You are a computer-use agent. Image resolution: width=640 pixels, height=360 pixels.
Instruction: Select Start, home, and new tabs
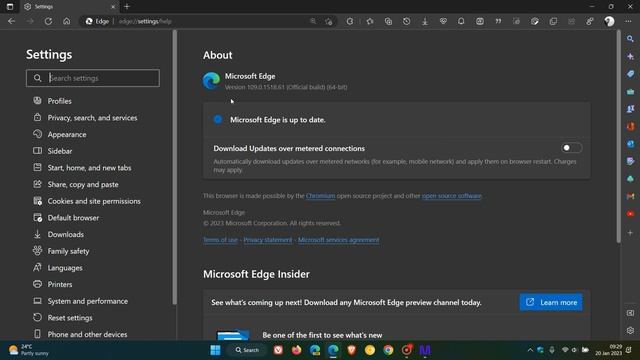pyautogui.click(x=89, y=168)
